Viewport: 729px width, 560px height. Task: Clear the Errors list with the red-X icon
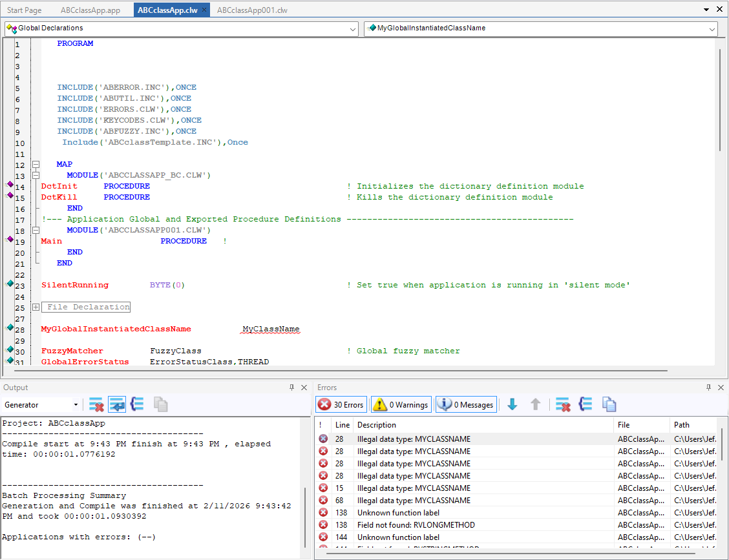click(x=564, y=405)
